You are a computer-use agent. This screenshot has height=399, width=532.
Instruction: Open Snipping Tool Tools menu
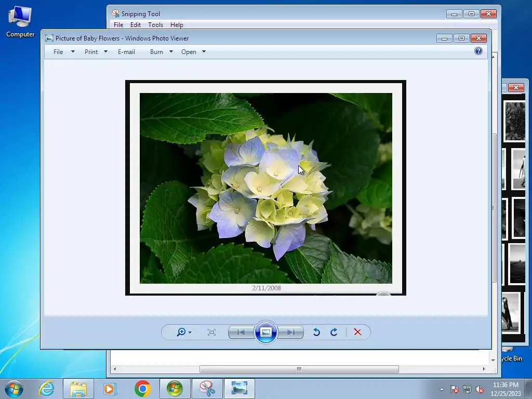pos(155,24)
